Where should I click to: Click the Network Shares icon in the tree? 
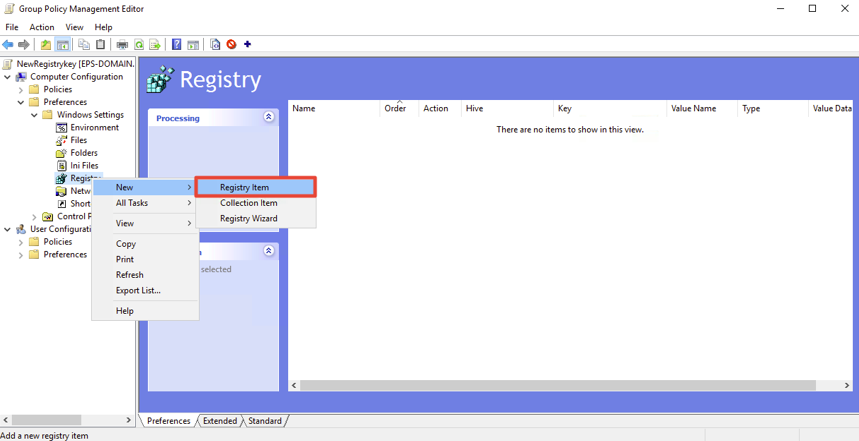(62, 191)
